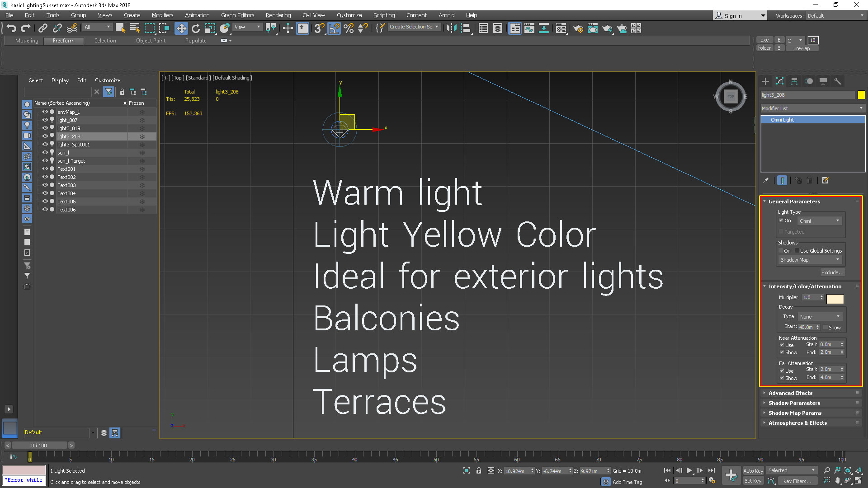Click the Auto Key button
The width and height of the screenshot is (868, 488).
click(753, 470)
